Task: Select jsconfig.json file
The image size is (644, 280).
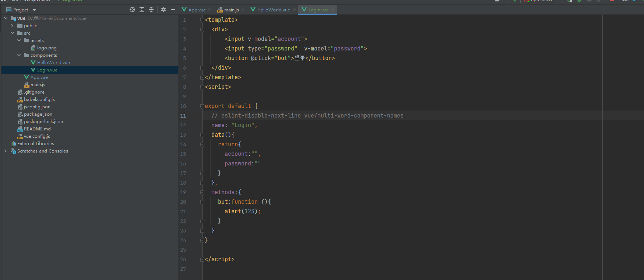Action: (37, 107)
